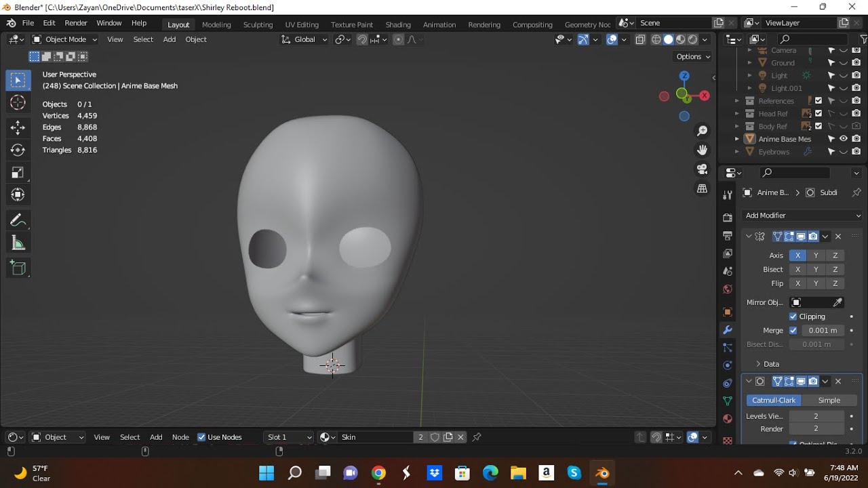Open the File menu
Screen dimensions: 868x488
[28, 23]
